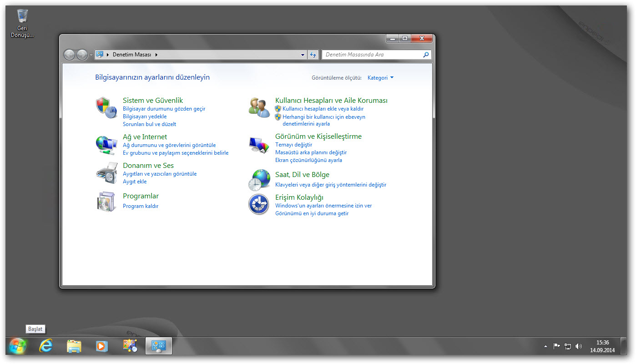Click Görünümü en iyi duruma getir

[x=312, y=213]
